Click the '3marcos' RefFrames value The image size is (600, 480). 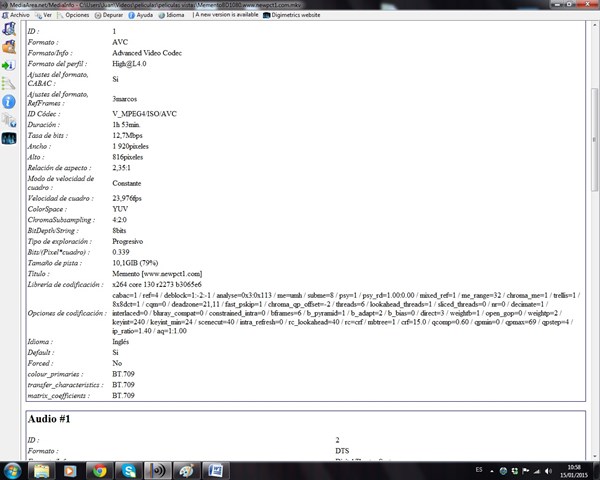[x=125, y=99]
